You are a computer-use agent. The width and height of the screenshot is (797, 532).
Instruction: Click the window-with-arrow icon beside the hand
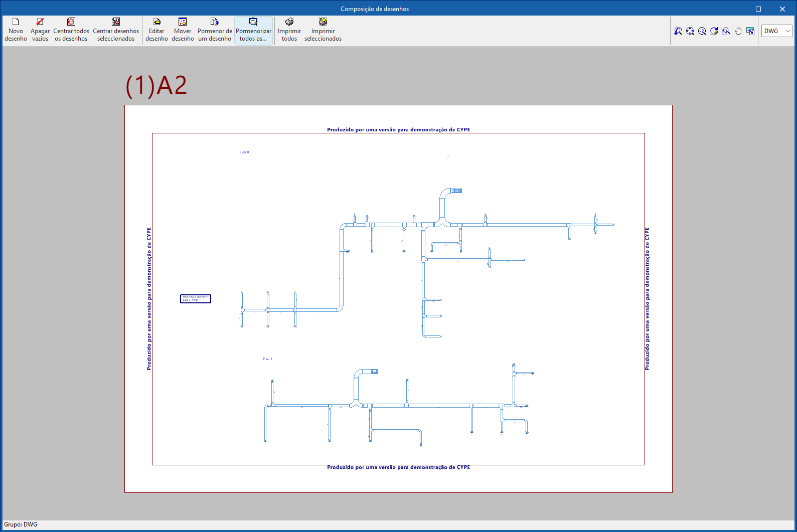coord(750,31)
